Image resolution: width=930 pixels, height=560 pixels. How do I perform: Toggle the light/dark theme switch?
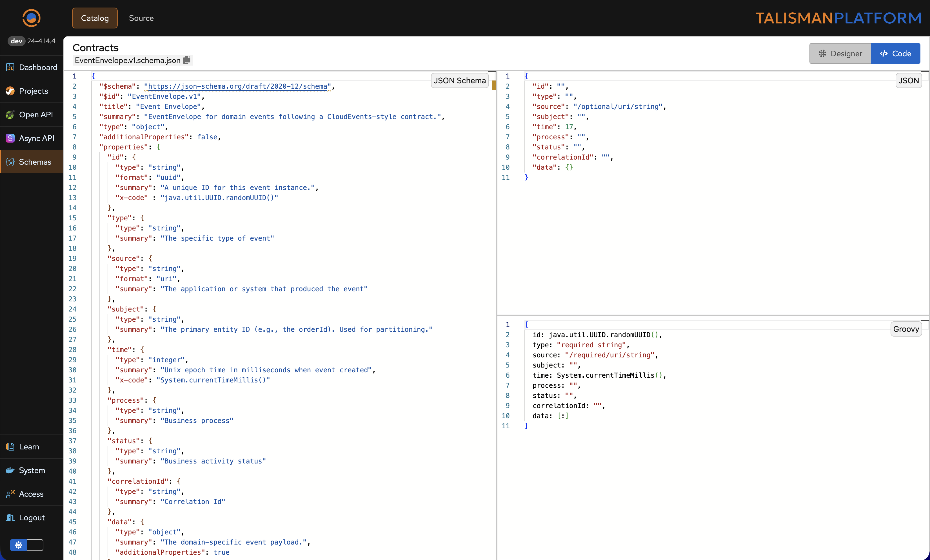26,545
